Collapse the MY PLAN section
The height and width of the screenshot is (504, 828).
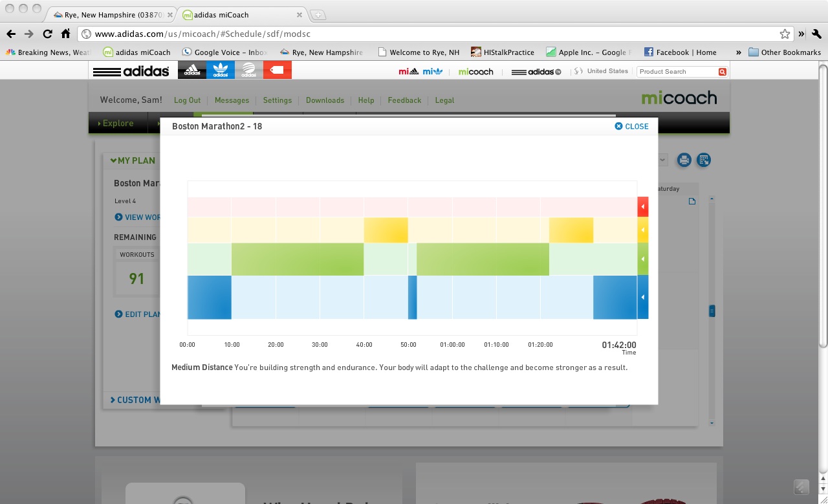133,160
